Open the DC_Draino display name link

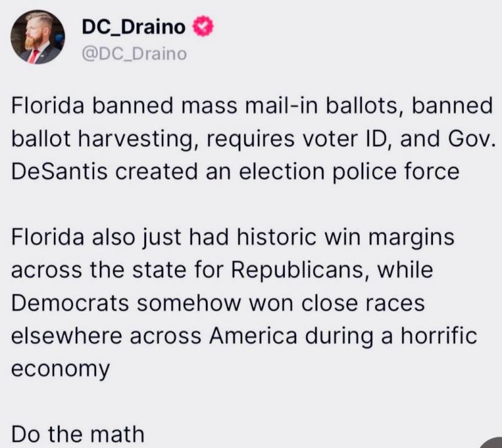(x=134, y=27)
